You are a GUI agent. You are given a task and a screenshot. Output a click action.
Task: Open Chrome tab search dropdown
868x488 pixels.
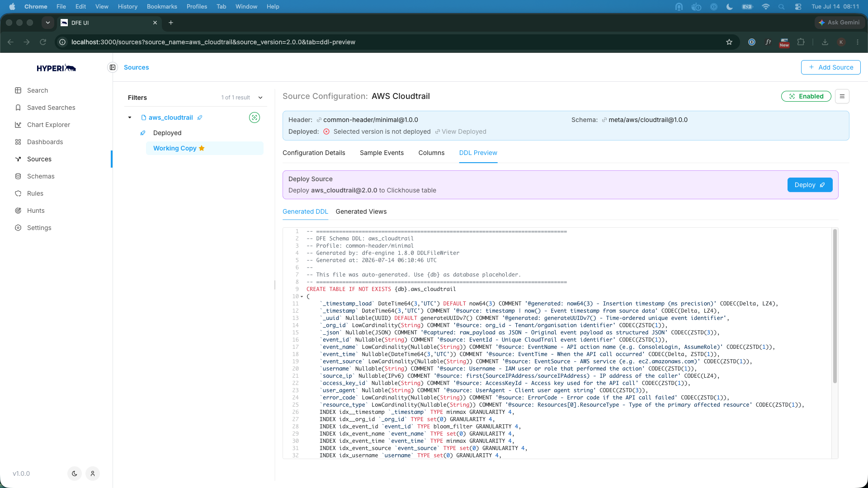(47, 23)
